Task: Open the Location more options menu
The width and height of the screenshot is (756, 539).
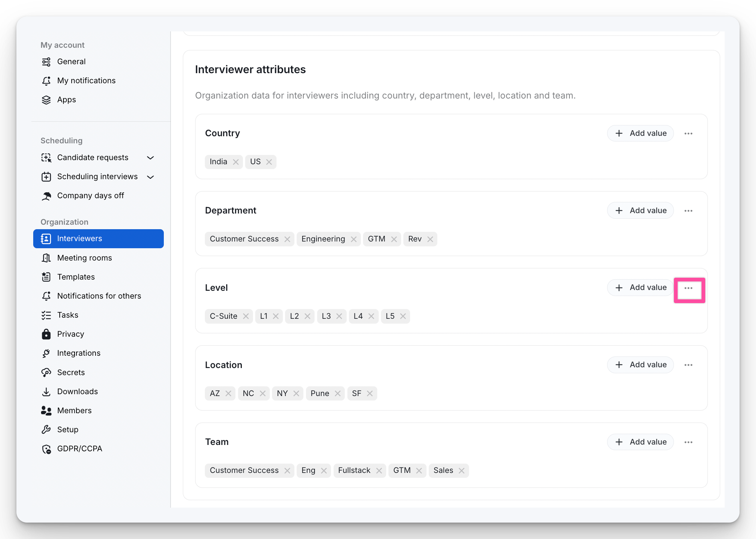Action: [x=688, y=365]
